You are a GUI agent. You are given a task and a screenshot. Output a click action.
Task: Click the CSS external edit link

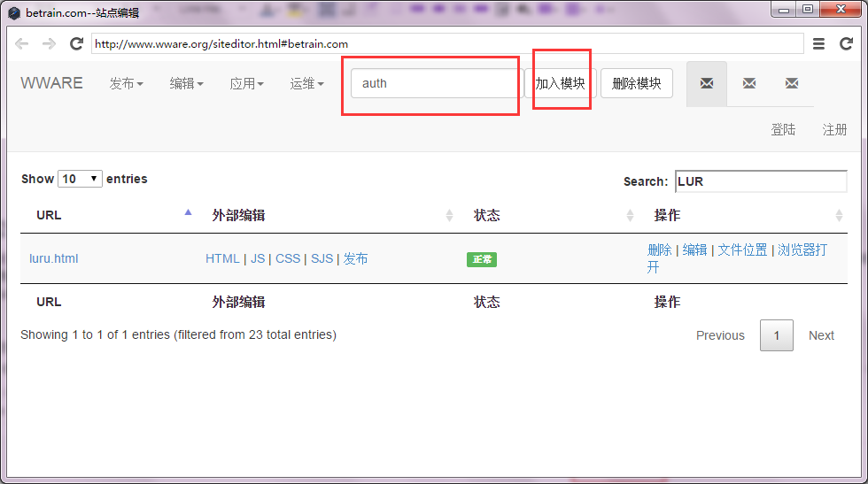[x=288, y=258]
